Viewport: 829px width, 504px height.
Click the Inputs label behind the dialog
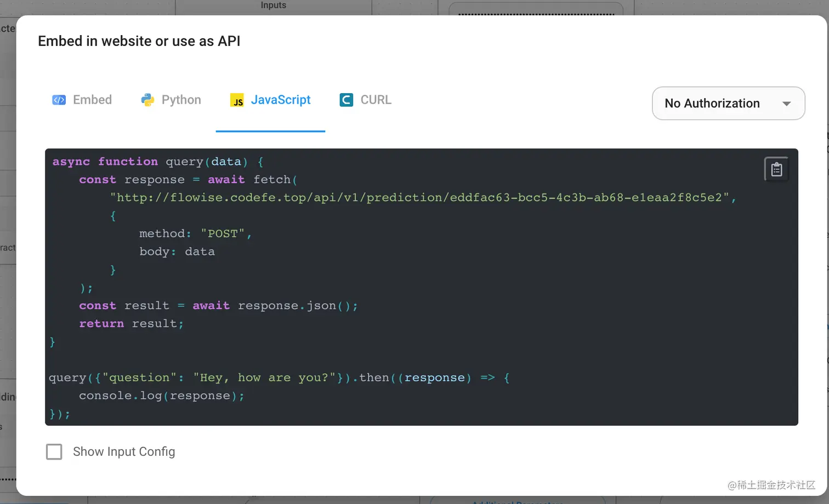click(273, 5)
